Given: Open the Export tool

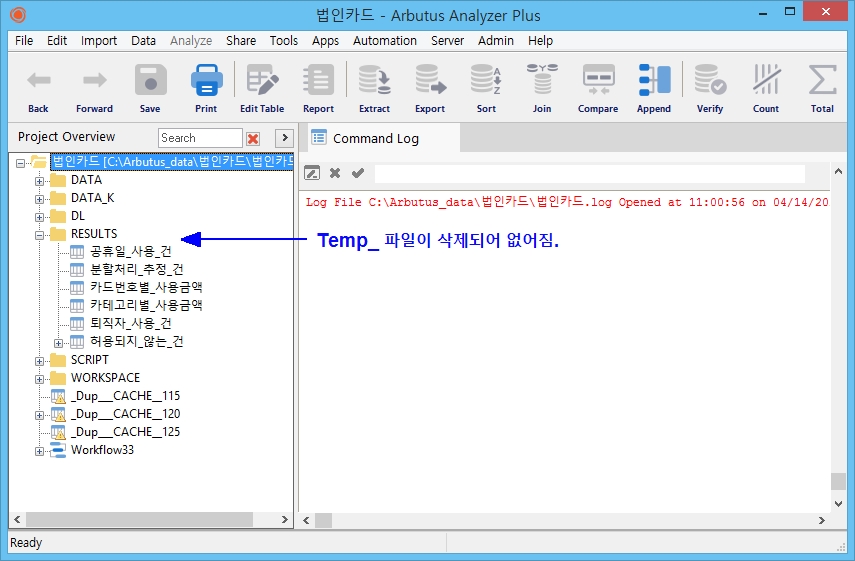Looking at the screenshot, I should tap(430, 88).
